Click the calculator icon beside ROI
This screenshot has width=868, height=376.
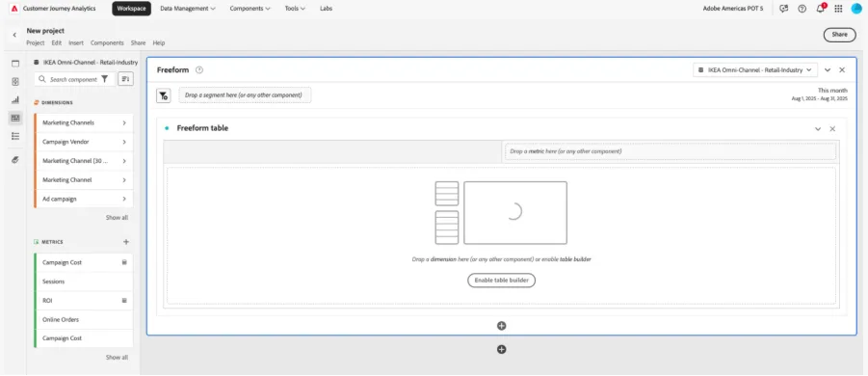tap(124, 300)
